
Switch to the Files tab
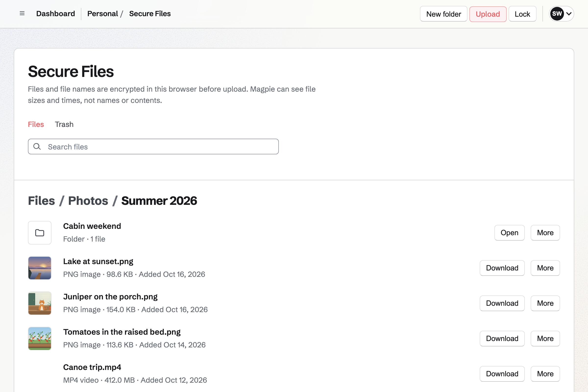(36, 124)
